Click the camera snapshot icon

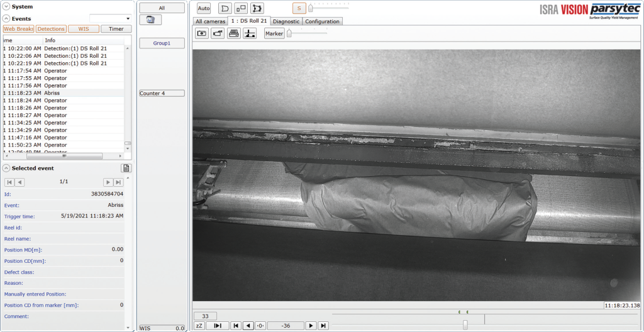pos(202,34)
